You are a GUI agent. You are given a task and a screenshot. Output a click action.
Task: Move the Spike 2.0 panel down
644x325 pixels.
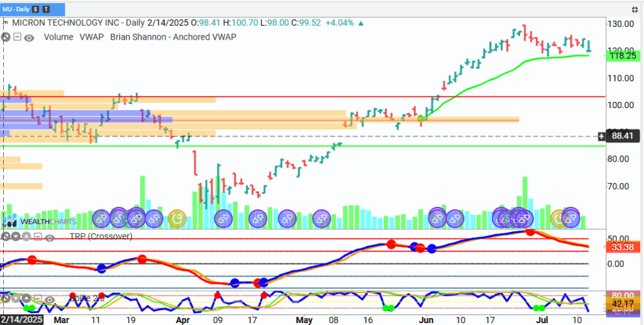(16, 299)
